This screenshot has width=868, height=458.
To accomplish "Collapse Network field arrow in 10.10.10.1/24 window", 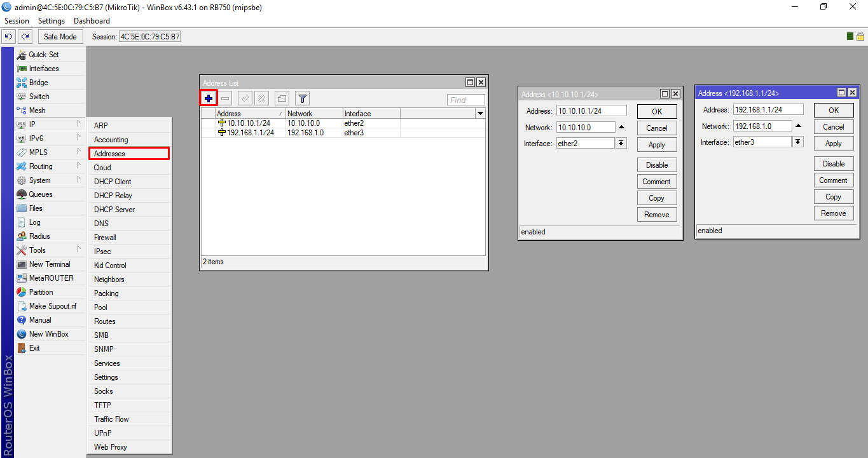I will click(x=621, y=128).
